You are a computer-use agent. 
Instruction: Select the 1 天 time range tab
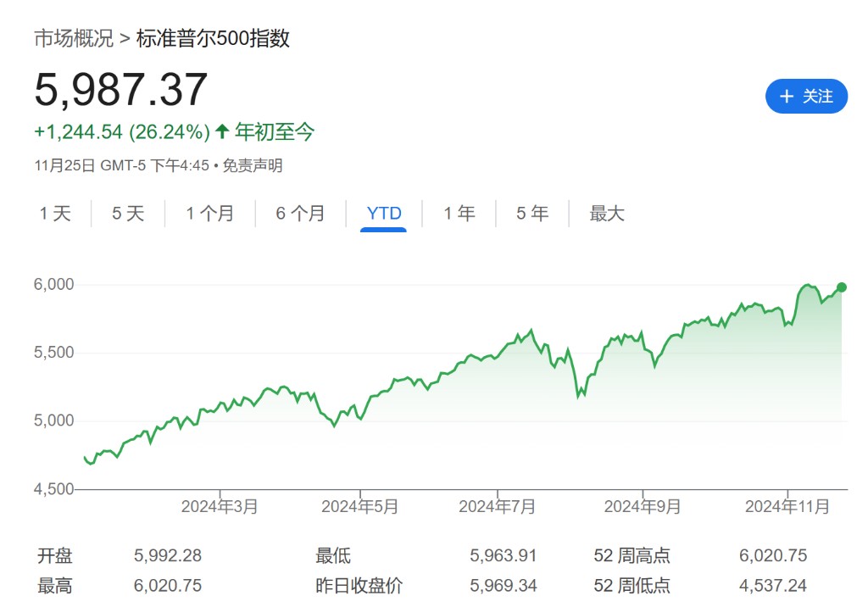(55, 214)
